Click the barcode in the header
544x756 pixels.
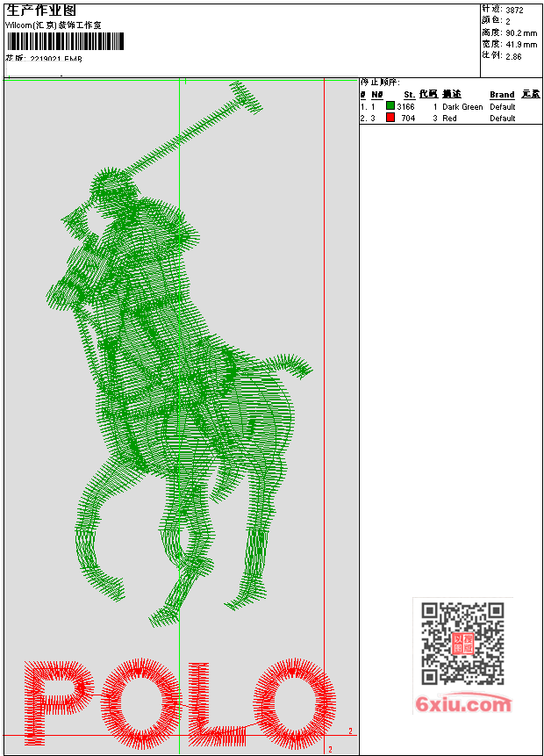point(65,41)
